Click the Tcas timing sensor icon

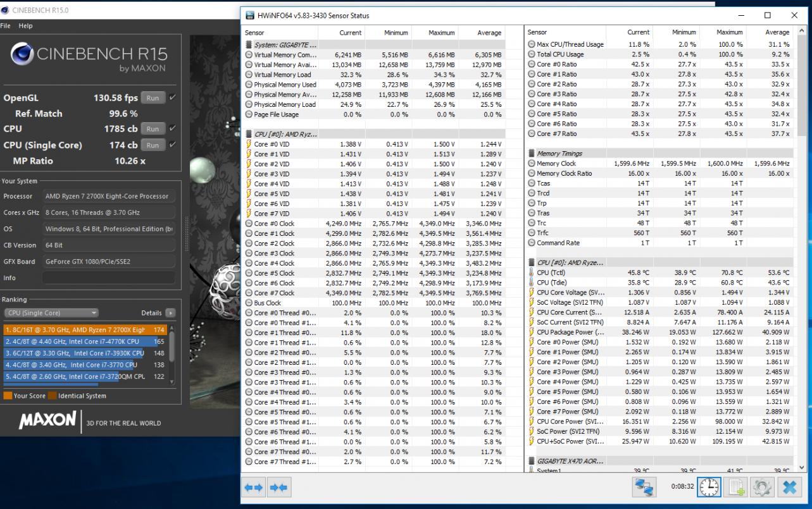[x=531, y=183]
